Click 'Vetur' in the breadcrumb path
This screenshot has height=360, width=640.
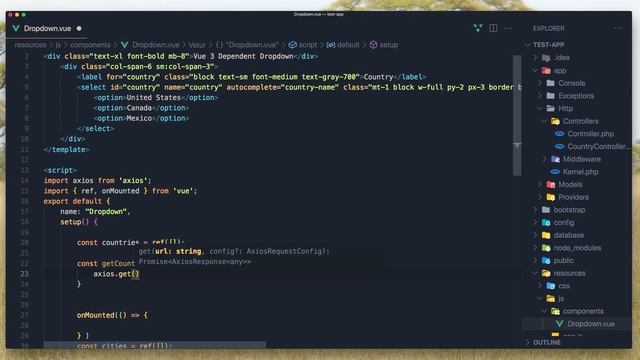coord(197,44)
